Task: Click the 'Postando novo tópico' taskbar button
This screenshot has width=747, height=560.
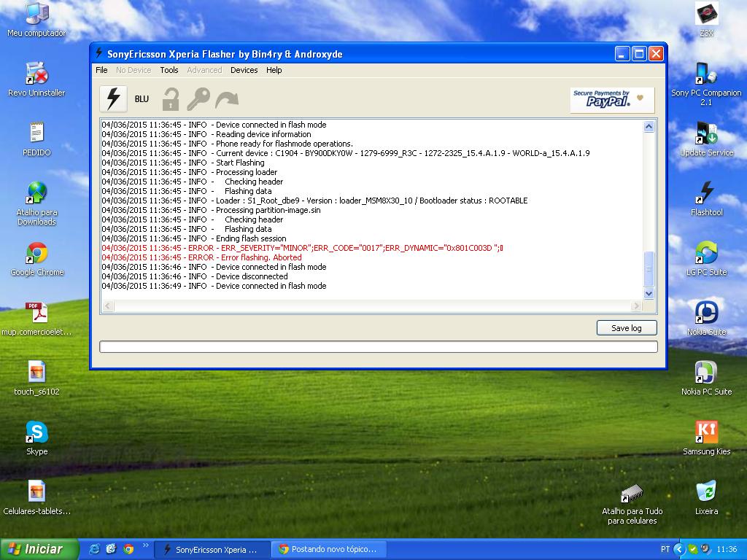Action: (329, 550)
